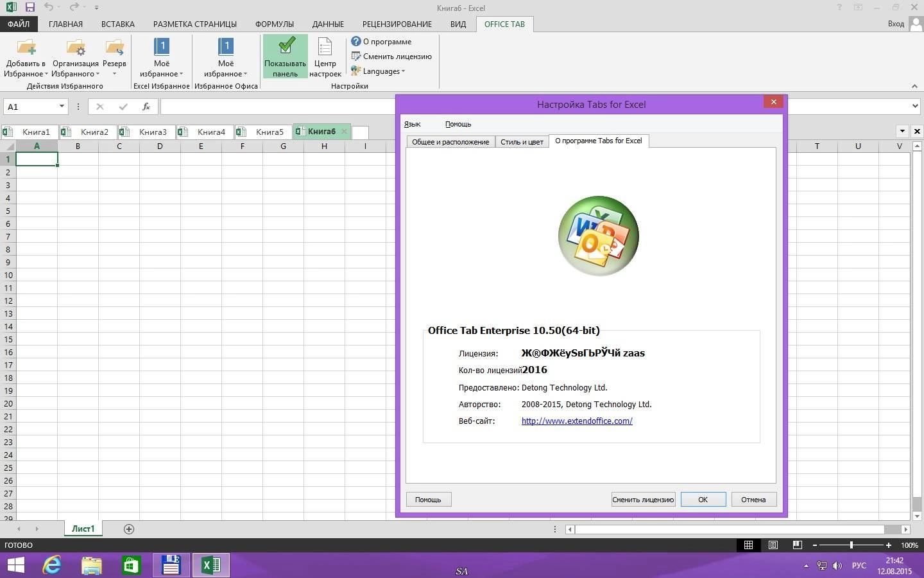
Task: Open the Язык menu in the dialog
Action: [413, 124]
